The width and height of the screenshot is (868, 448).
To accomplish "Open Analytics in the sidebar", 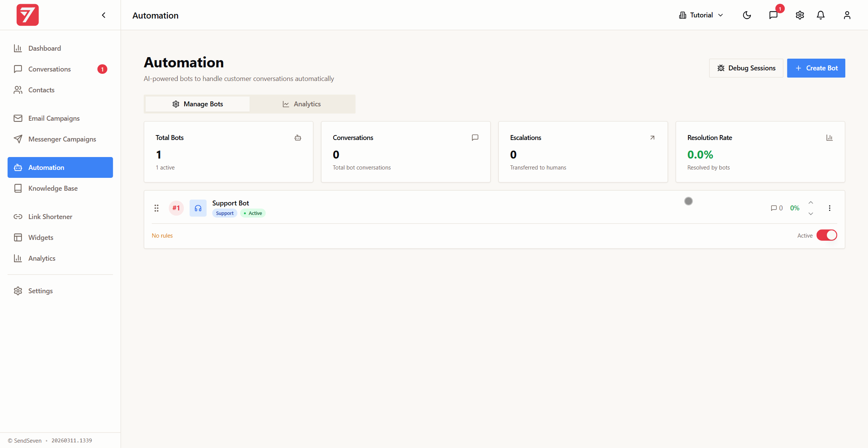I will point(60,258).
